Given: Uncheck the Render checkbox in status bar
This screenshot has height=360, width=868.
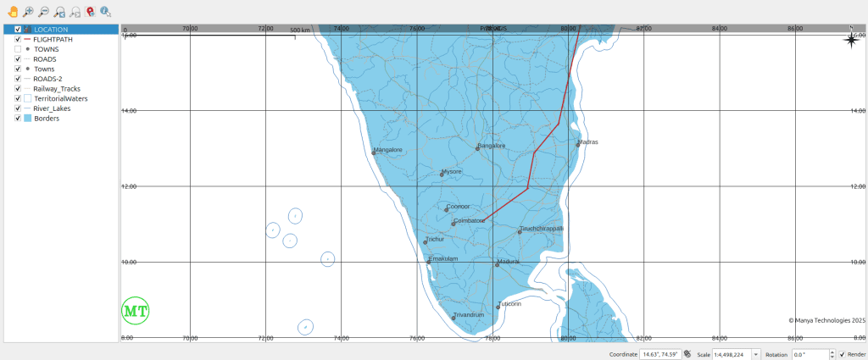Looking at the screenshot, I should pyautogui.click(x=842, y=354).
